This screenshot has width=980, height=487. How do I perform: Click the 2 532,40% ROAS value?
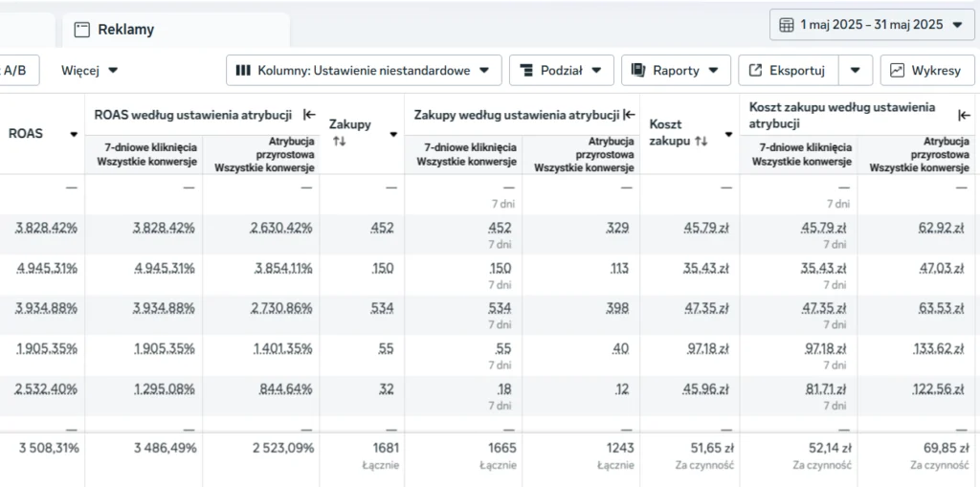point(47,389)
